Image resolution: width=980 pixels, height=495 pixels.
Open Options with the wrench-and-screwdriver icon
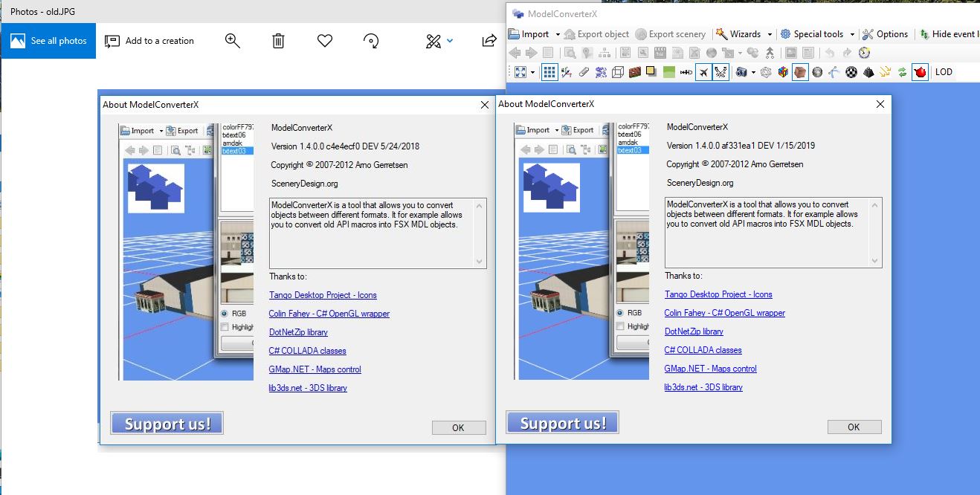click(x=868, y=34)
